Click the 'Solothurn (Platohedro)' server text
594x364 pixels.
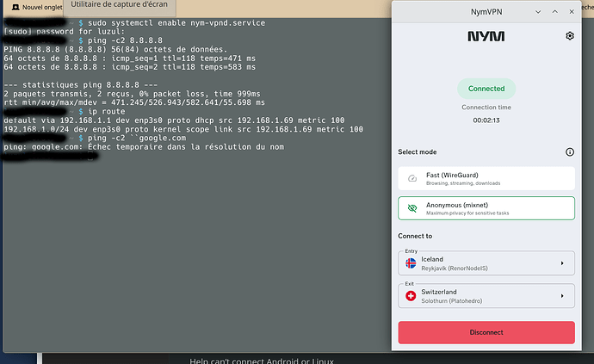[452, 300]
